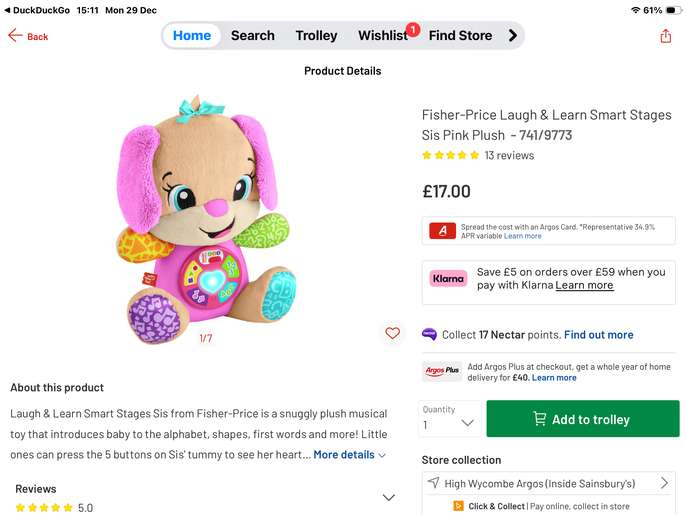The width and height of the screenshot is (686, 515).
Task: Open the 13 reviews link
Action: pyautogui.click(x=509, y=156)
